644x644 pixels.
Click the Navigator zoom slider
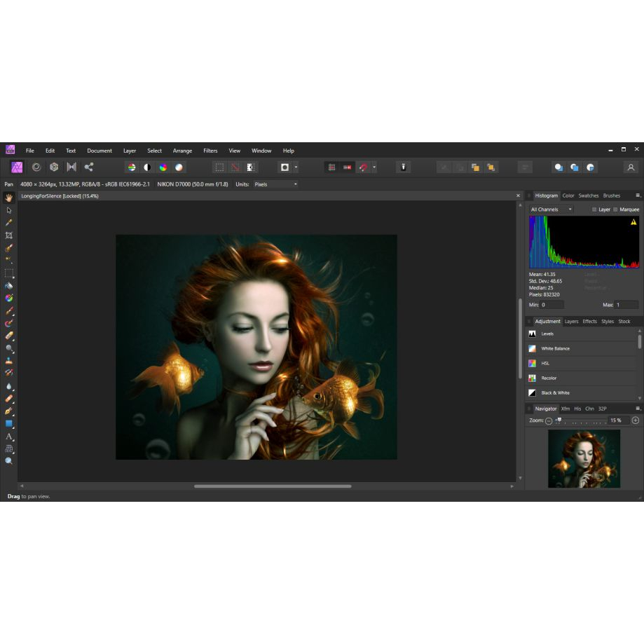(x=580, y=420)
